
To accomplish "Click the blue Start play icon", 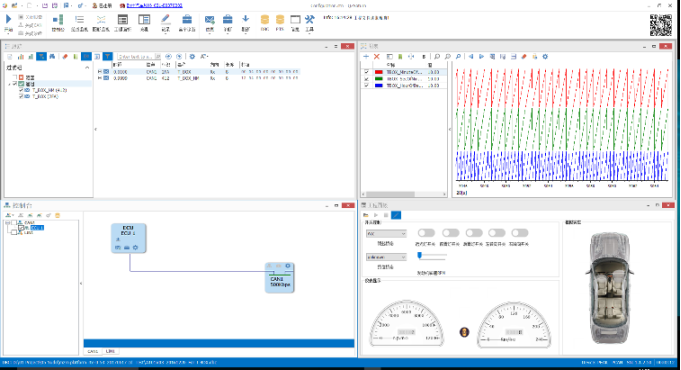I will coord(8,19).
